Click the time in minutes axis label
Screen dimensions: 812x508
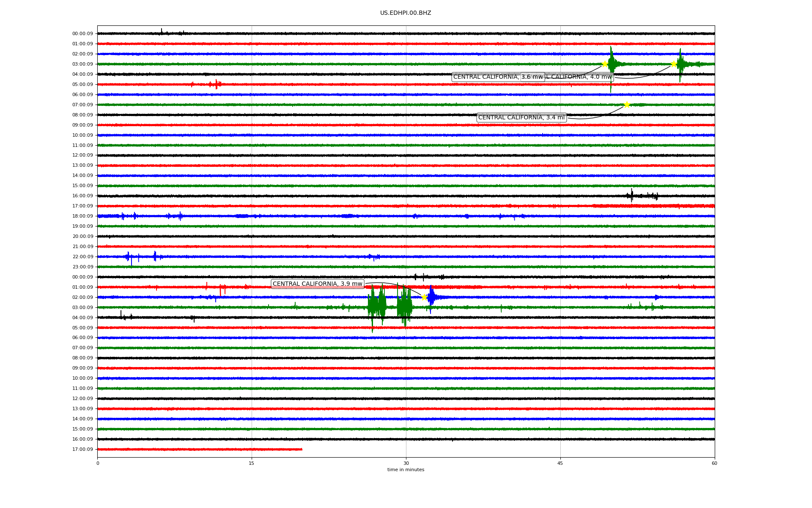click(x=406, y=469)
